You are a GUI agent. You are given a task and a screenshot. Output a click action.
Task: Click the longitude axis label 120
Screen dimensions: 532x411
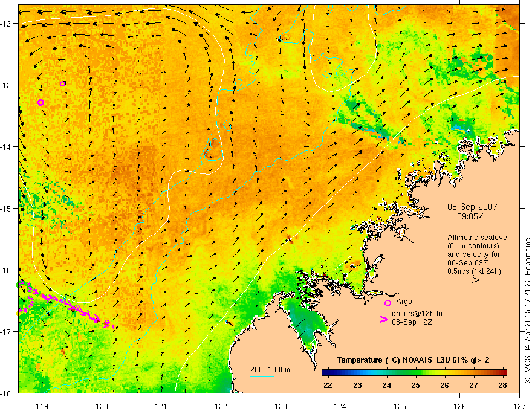click(x=102, y=406)
